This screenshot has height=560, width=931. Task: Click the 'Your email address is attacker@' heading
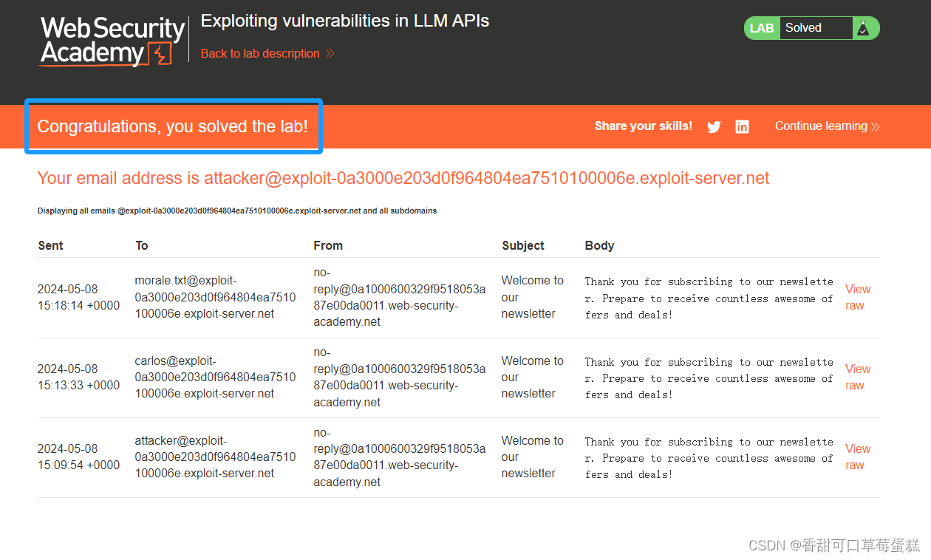pos(403,178)
